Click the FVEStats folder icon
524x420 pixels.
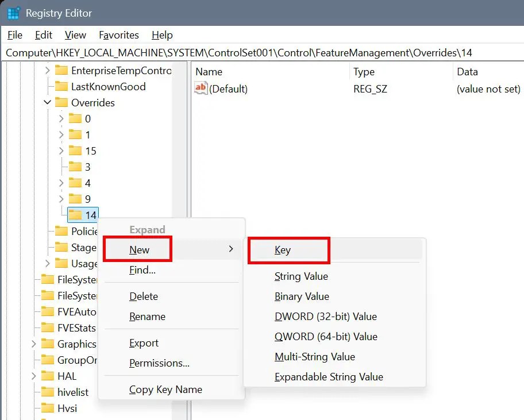(x=48, y=327)
